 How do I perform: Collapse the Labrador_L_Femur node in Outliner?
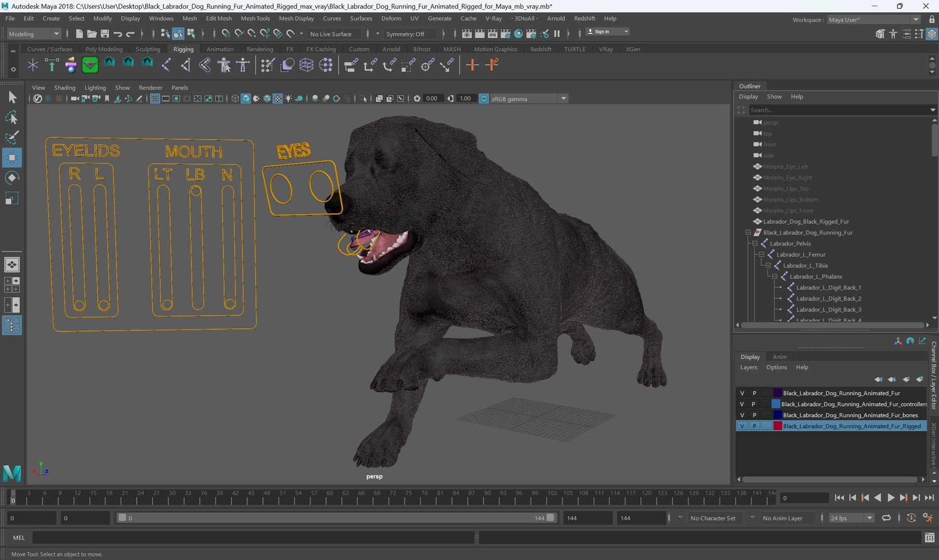[762, 254]
